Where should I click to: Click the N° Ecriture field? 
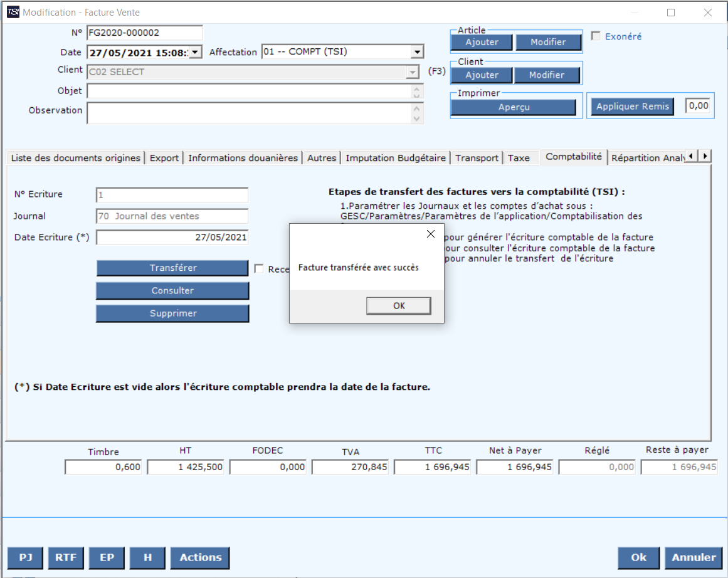click(172, 194)
